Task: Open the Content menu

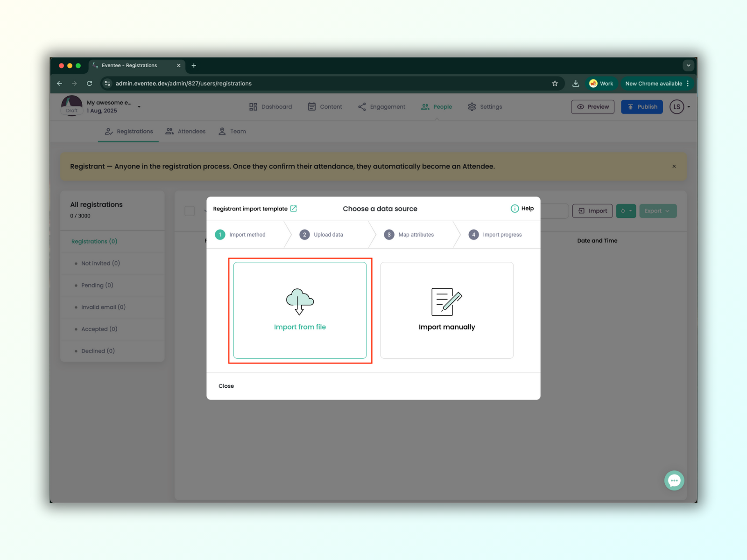Action: tap(325, 107)
